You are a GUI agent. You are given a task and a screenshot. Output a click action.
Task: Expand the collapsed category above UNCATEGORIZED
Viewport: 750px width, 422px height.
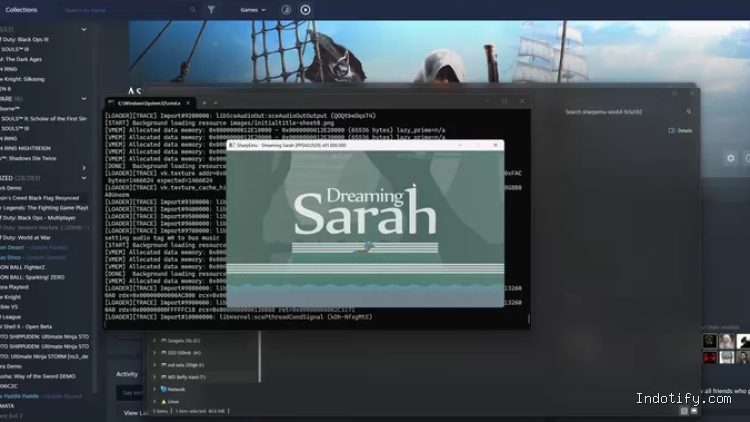coord(84,168)
